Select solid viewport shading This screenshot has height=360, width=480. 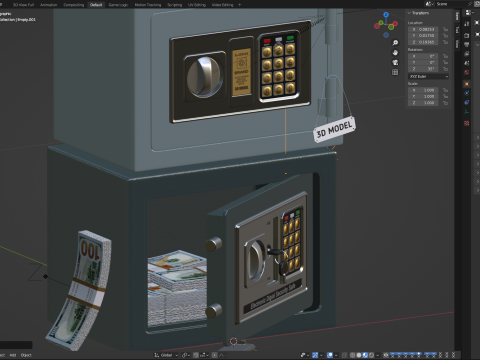point(359,355)
